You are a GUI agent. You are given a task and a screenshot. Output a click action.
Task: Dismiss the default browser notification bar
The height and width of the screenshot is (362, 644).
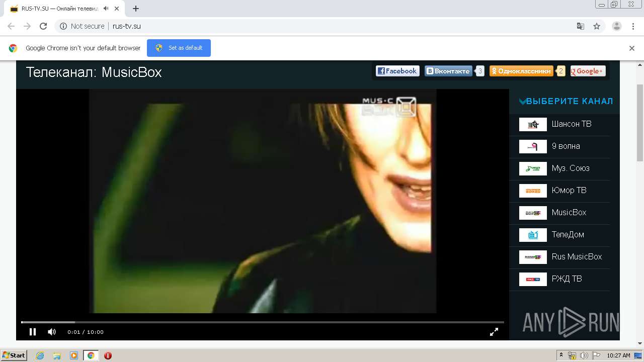[x=632, y=48]
